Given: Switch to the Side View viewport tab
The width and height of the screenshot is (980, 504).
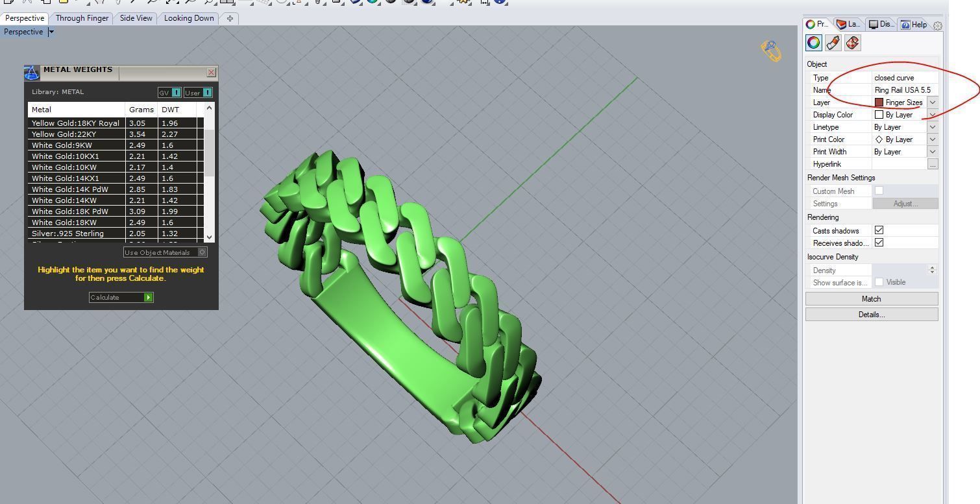Looking at the screenshot, I should click(136, 18).
